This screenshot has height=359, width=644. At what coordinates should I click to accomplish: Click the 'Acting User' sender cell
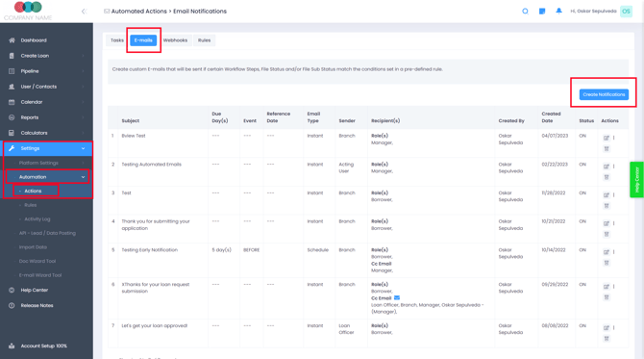(346, 167)
